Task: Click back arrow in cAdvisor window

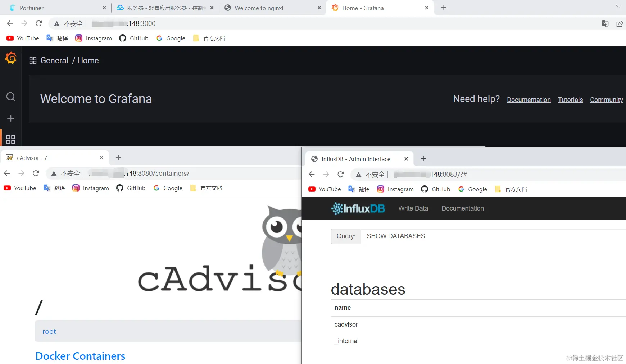Action: [x=7, y=173]
